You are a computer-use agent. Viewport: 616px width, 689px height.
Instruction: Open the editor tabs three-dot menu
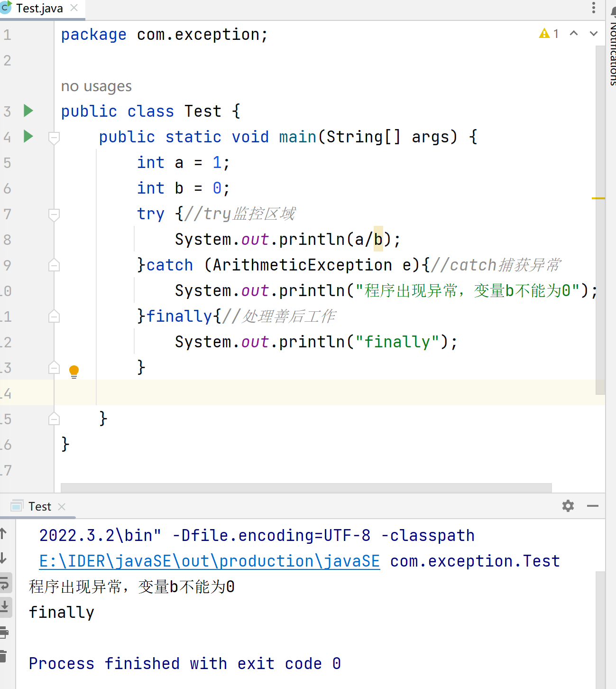tap(593, 8)
